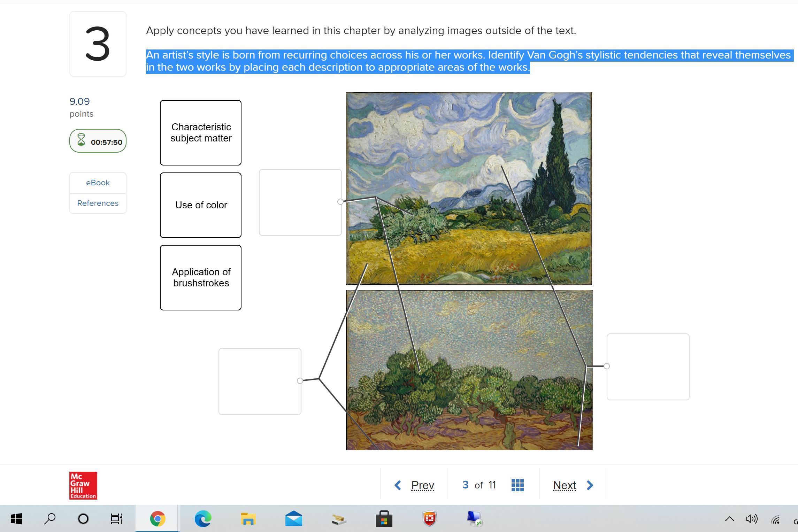Open the question grid navigator icon
This screenshot has height=532, width=798.
point(517,485)
